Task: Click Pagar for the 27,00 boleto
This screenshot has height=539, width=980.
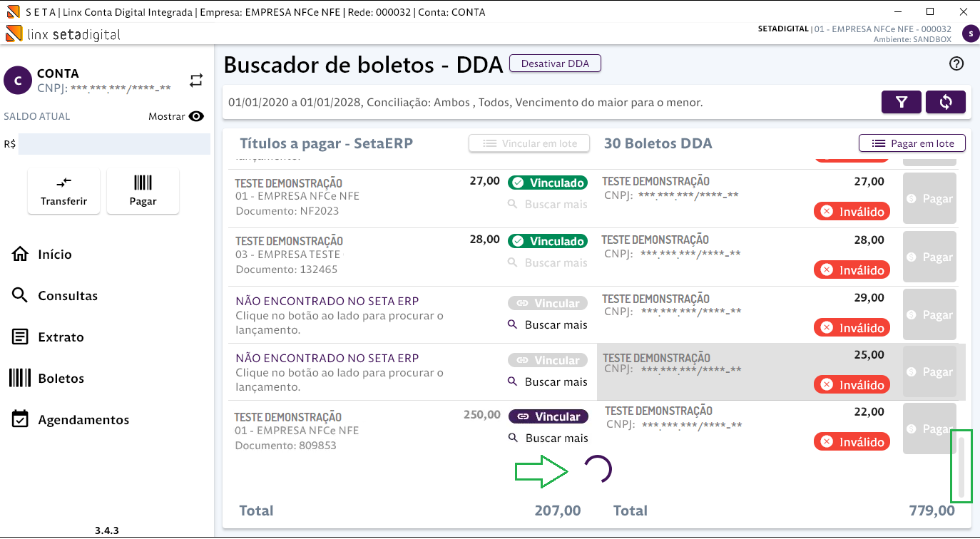Action: point(930,199)
